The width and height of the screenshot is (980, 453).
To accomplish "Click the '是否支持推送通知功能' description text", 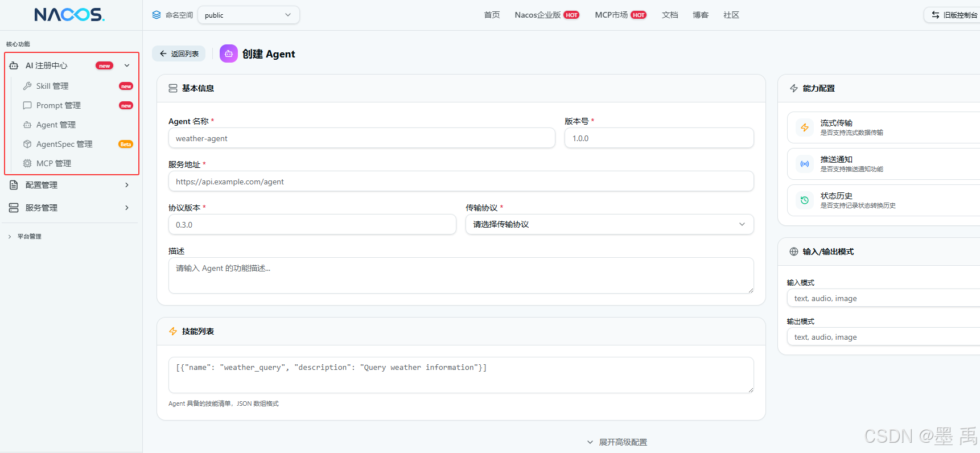I will point(851,169).
